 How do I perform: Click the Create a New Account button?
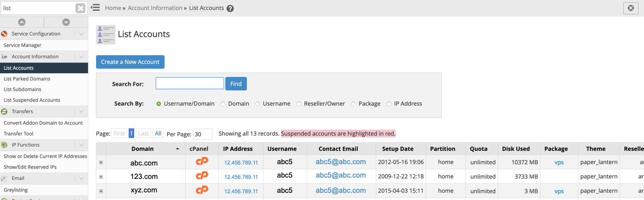(x=130, y=62)
